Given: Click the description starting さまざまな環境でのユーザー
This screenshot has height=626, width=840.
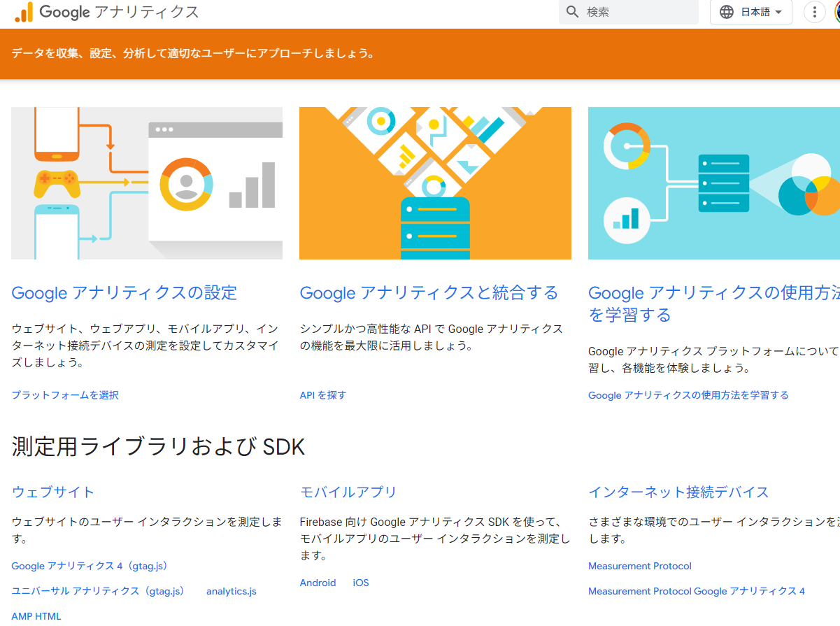Looking at the screenshot, I should point(713,530).
